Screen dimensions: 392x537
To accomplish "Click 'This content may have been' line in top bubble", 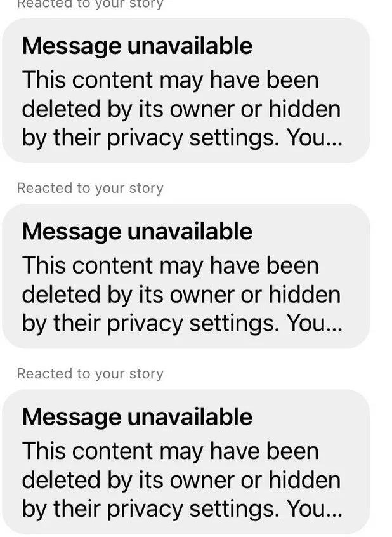I will [x=171, y=81].
